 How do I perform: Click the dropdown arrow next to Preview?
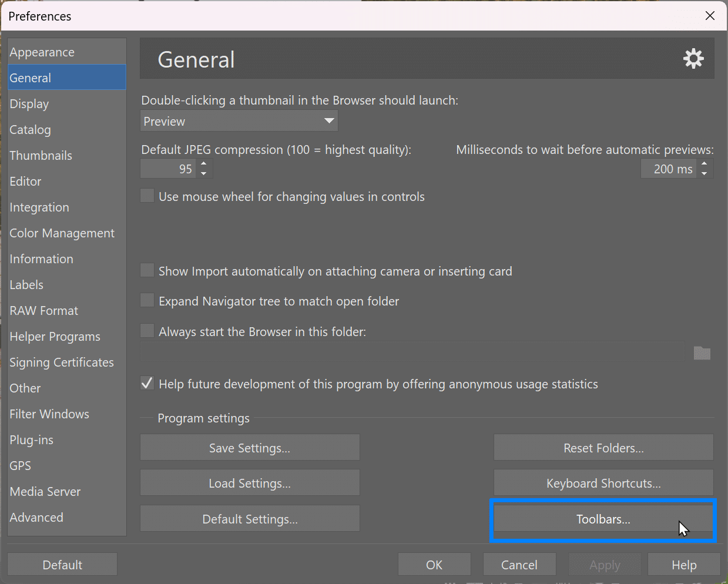point(329,120)
